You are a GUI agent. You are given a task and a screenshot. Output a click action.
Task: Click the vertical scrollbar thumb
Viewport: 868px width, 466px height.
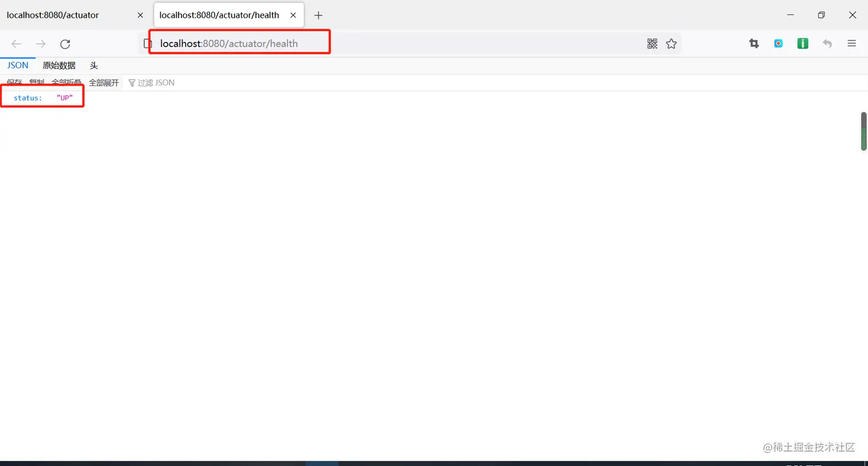point(863,131)
